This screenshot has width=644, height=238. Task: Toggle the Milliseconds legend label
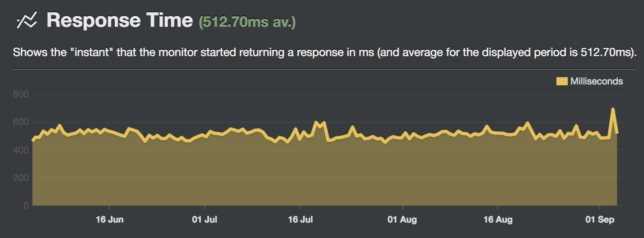point(597,81)
